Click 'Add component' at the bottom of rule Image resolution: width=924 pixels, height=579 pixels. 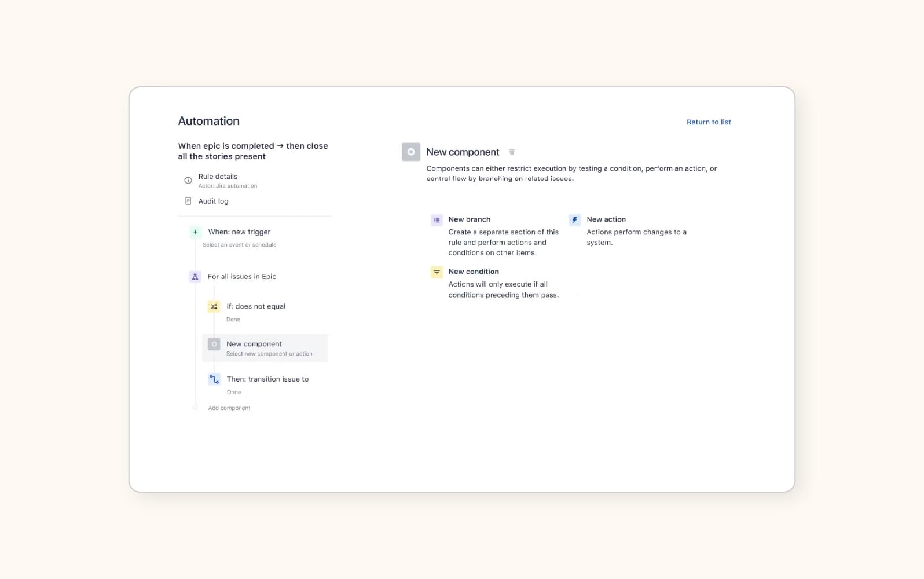(229, 408)
